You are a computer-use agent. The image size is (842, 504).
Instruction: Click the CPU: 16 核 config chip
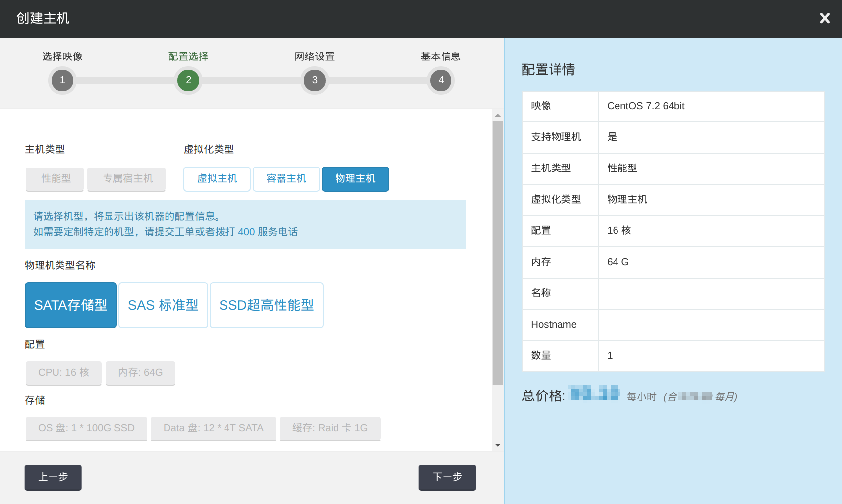click(x=63, y=373)
